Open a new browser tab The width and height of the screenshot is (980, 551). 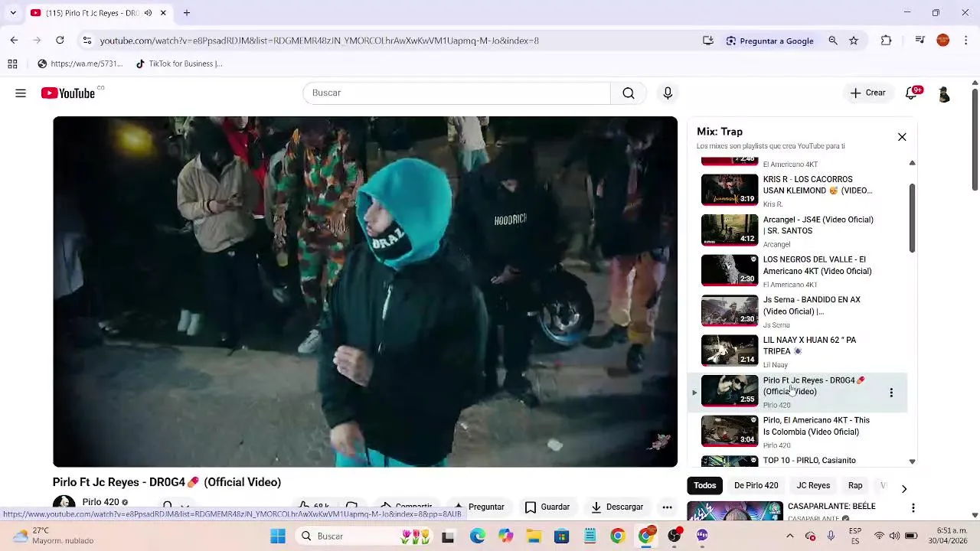click(187, 13)
